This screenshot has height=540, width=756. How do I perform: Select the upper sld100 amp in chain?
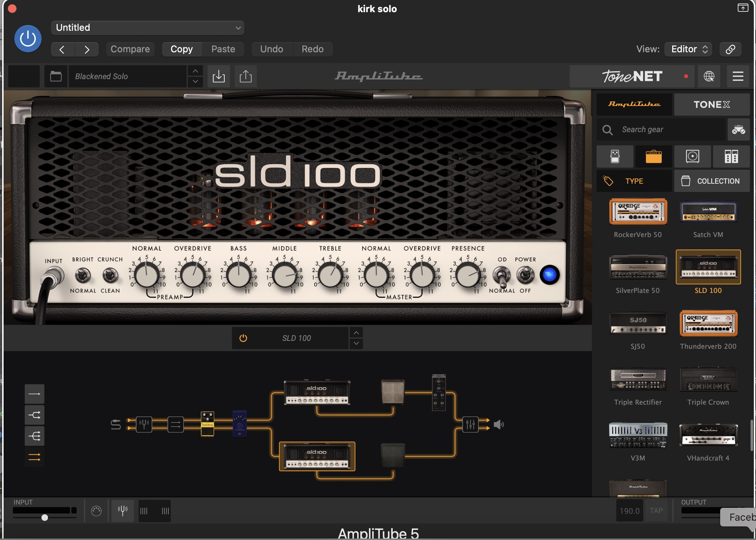coord(317,393)
